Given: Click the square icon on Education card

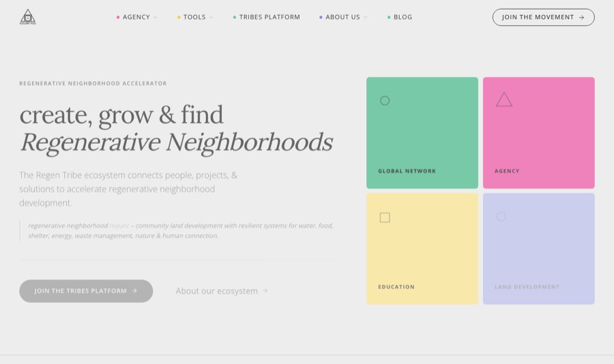Looking at the screenshot, I should [385, 217].
